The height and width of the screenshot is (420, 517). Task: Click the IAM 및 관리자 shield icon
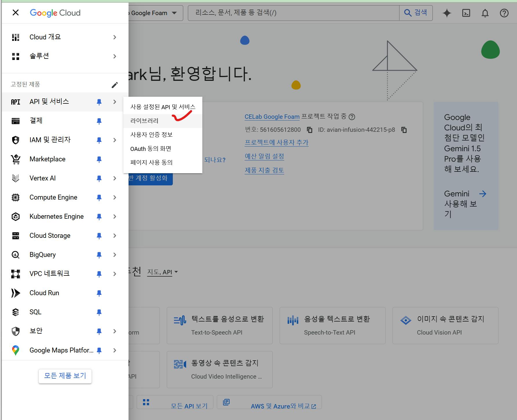16,140
